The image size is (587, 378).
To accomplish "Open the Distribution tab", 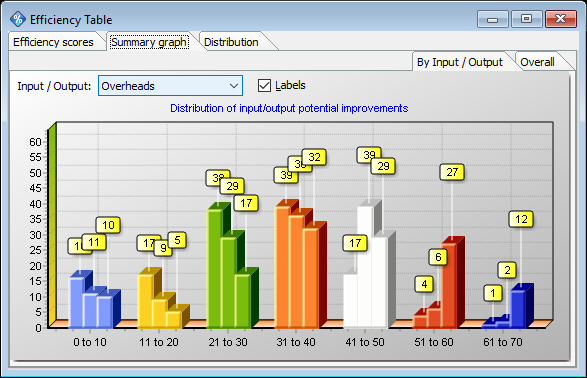I will tap(231, 42).
